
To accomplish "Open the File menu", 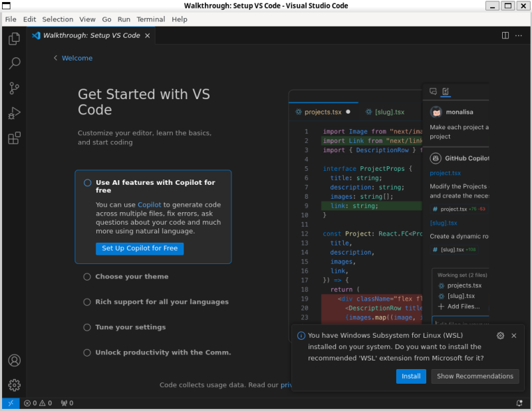I will coord(11,19).
